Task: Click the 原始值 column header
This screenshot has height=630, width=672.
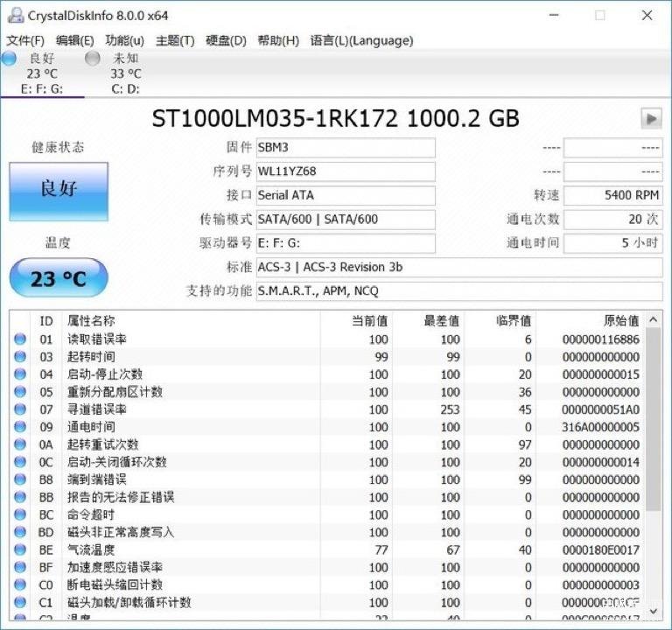Action: point(591,321)
